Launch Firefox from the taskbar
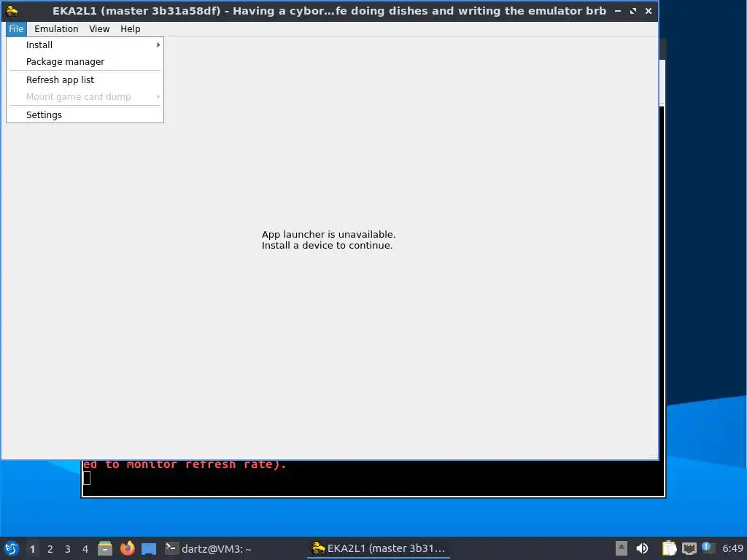Image resolution: width=747 pixels, height=560 pixels. click(x=127, y=548)
